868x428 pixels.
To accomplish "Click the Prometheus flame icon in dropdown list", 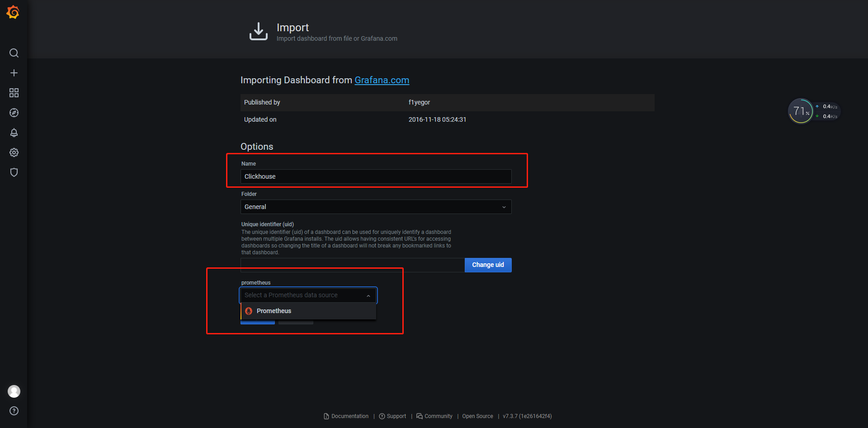I will [x=249, y=311].
